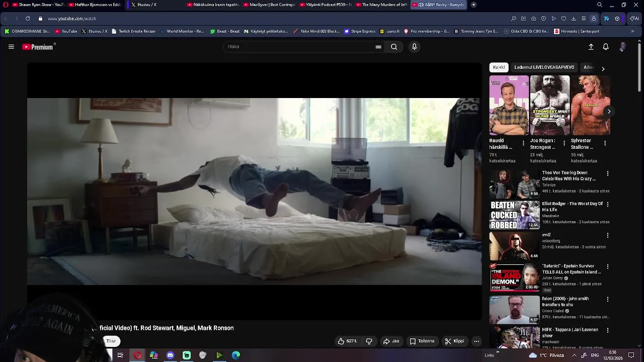Like the video with thumbs up
644x362 pixels.
tap(347, 341)
